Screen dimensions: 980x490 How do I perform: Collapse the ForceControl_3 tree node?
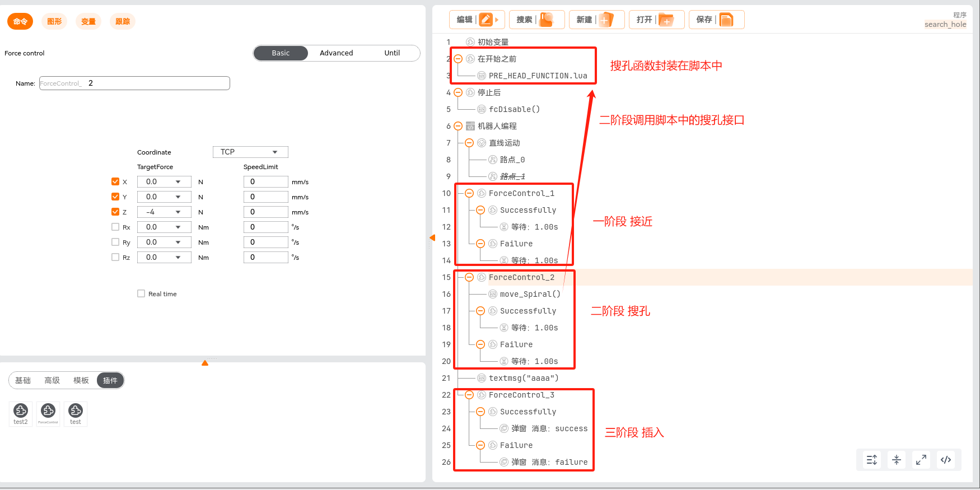coord(469,395)
